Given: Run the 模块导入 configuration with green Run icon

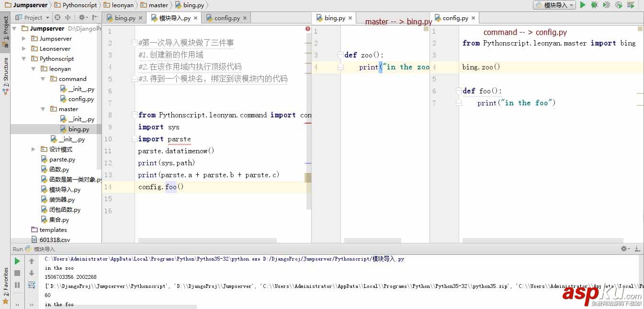Looking at the screenshot, I should pos(582,5).
